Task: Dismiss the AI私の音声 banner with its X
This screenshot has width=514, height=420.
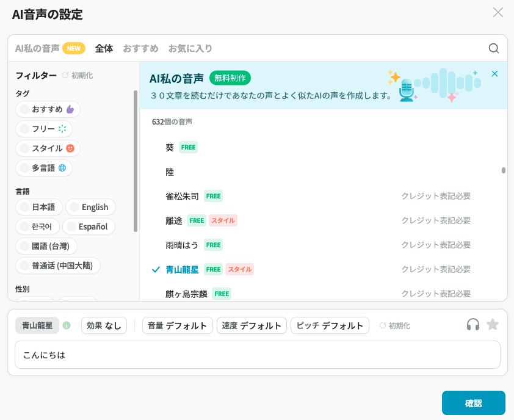Action: tap(494, 73)
